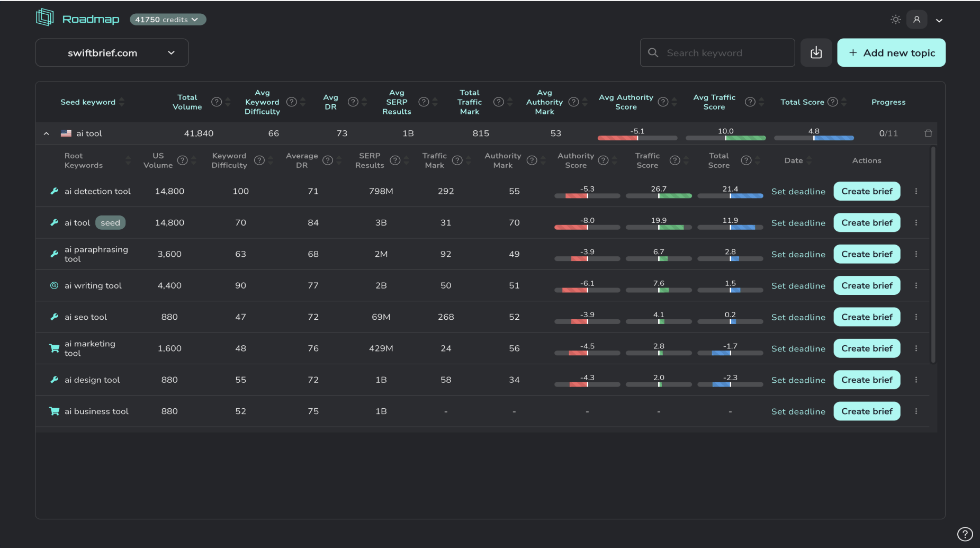Click 'Set deadline' on the 'ai paraphrasing tool' row
The image size is (980, 548).
(798, 254)
